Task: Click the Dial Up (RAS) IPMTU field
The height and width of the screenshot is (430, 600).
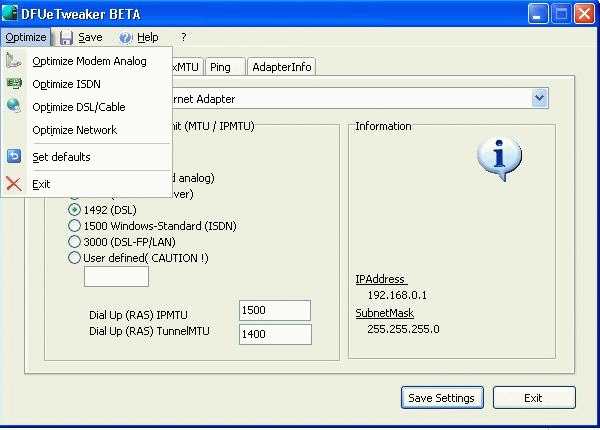Action: click(x=275, y=310)
